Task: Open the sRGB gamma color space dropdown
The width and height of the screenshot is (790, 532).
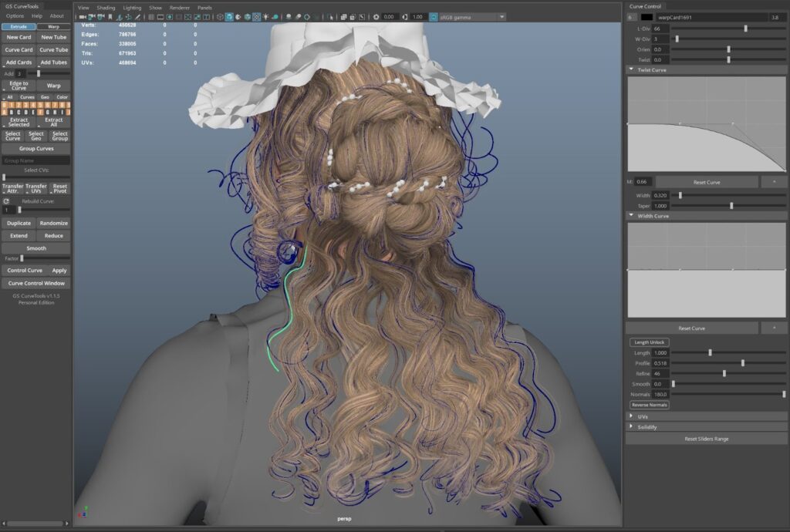Action: [501, 16]
